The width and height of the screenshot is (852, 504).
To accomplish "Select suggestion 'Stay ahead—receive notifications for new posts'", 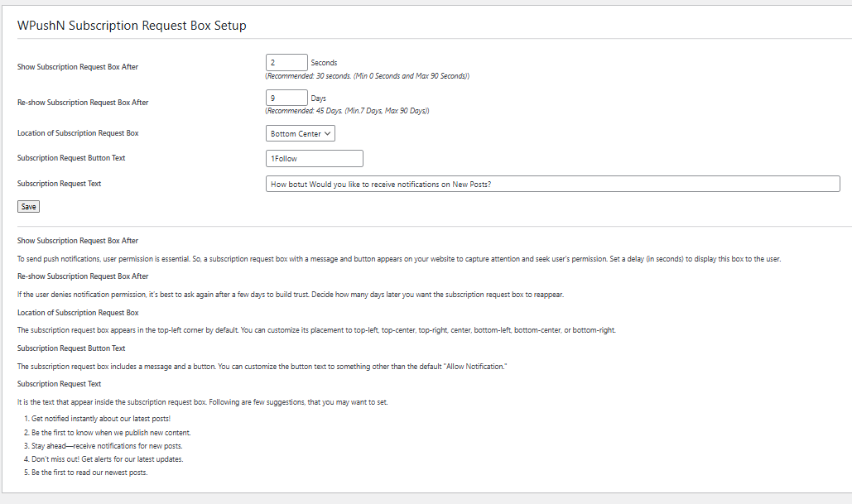I will 107,446.
